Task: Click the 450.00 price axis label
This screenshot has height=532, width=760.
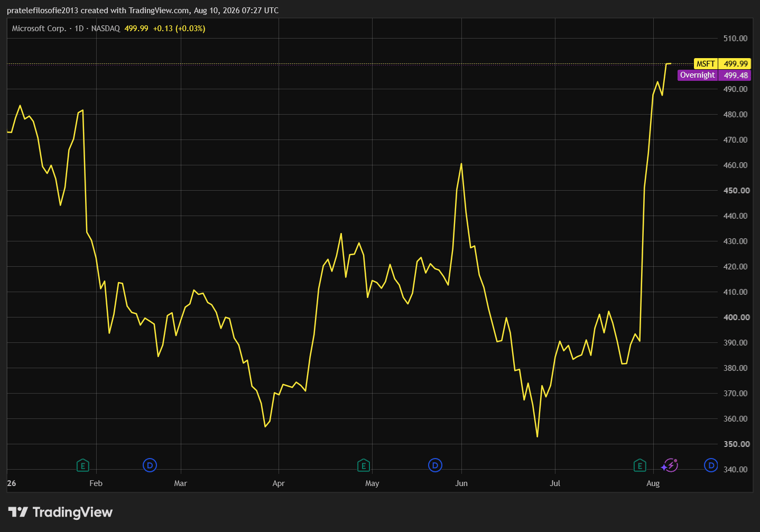Action: pyautogui.click(x=737, y=190)
